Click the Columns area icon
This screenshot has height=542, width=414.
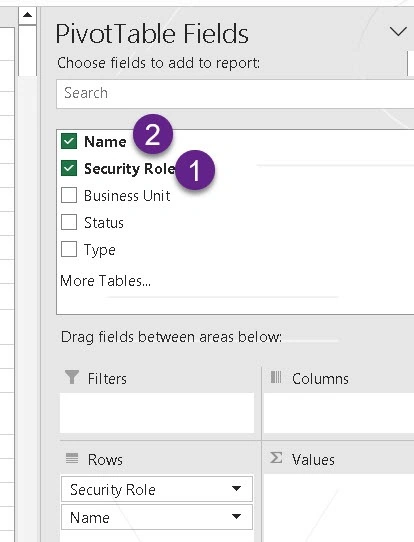[x=276, y=377]
